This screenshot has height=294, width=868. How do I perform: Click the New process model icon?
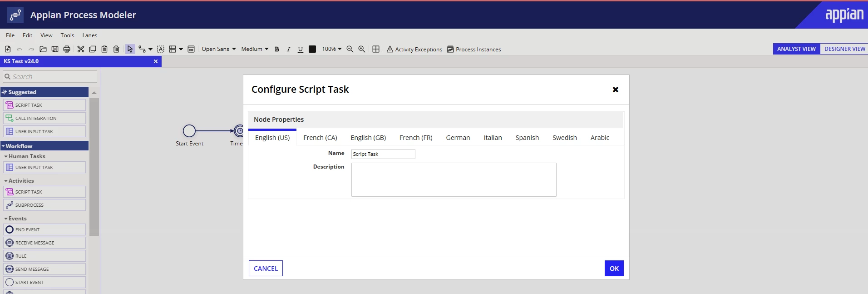8,49
